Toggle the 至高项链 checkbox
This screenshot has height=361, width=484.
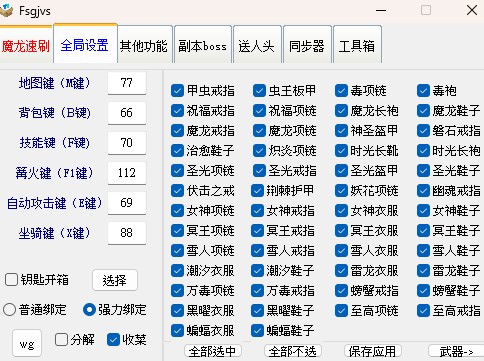click(341, 311)
